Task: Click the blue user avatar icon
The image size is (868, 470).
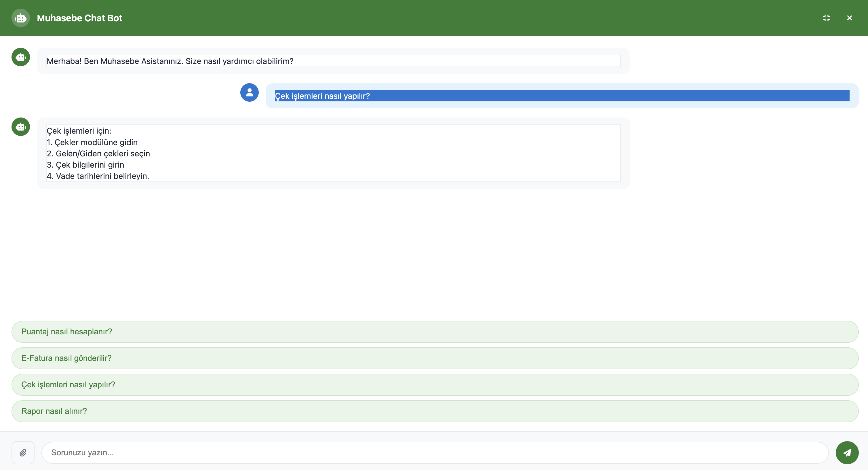Action: pyautogui.click(x=249, y=92)
